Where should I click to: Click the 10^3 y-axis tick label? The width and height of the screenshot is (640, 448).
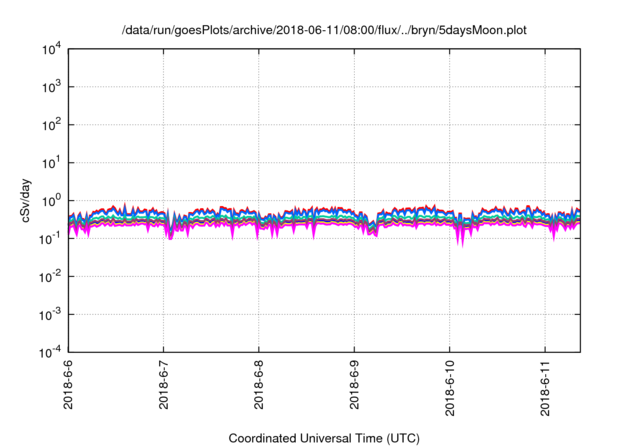point(50,87)
